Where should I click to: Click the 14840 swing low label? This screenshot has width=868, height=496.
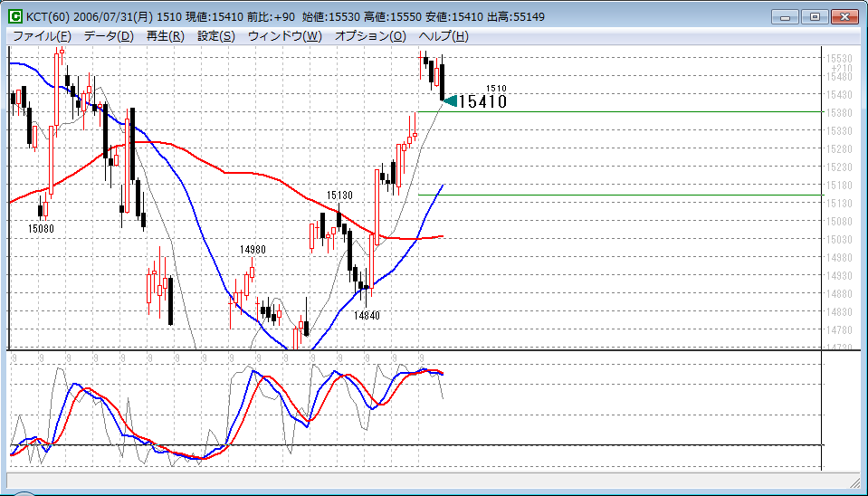point(367,316)
